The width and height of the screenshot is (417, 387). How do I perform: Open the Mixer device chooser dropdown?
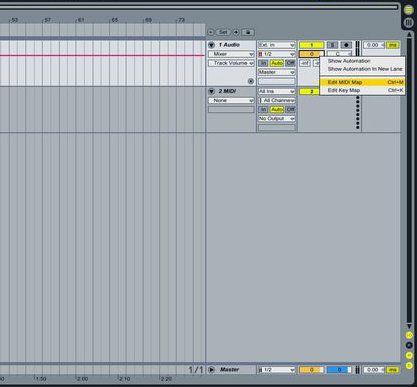(x=231, y=54)
